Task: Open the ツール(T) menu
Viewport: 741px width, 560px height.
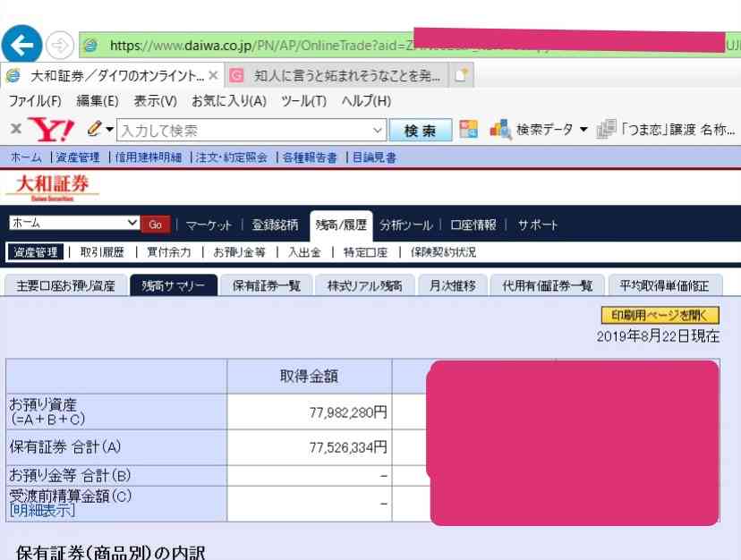Action: point(304,101)
